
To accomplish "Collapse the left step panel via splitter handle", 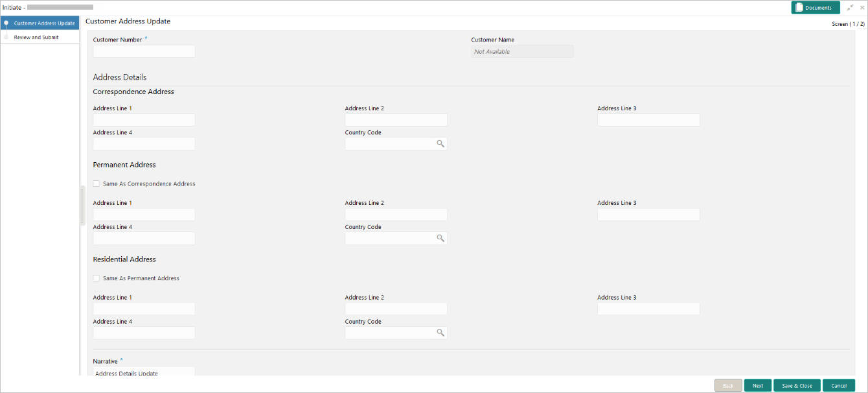I will pyautogui.click(x=82, y=206).
